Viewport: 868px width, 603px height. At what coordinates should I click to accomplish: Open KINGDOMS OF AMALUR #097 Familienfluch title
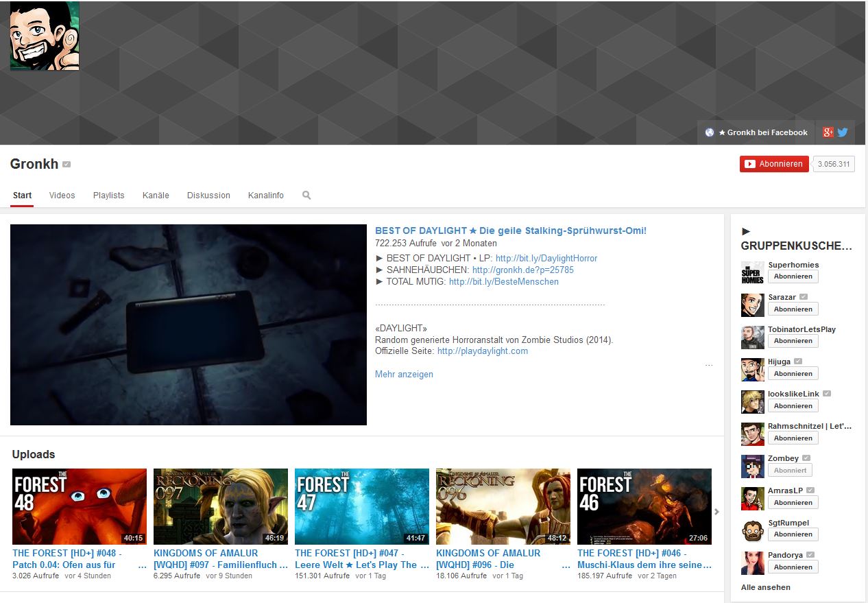click(x=221, y=559)
